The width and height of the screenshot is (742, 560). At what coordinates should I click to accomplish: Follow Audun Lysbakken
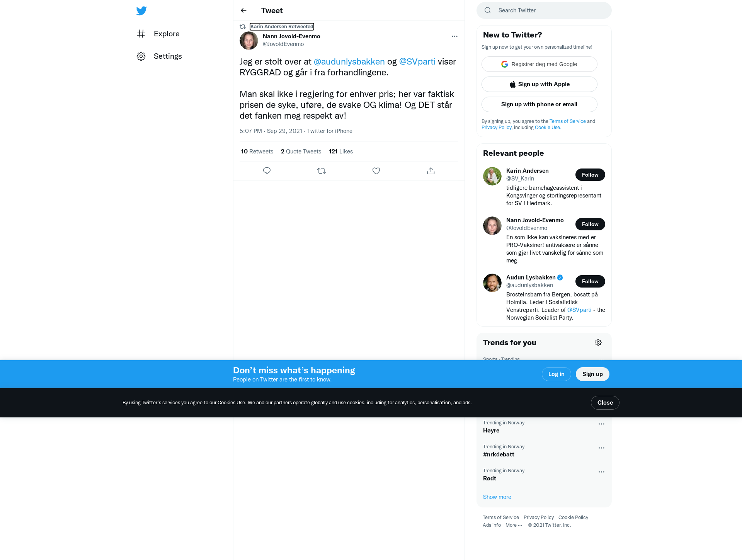pyautogui.click(x=590, y=281)
